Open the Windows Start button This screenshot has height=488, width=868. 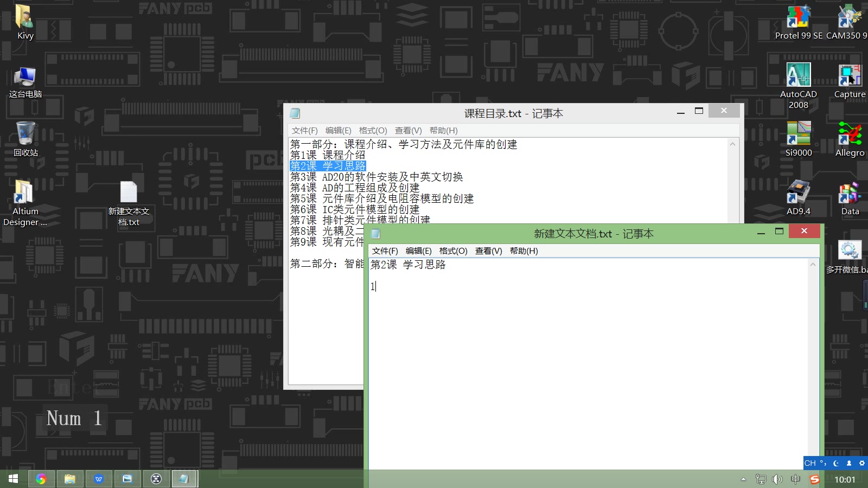click(13, 479)
